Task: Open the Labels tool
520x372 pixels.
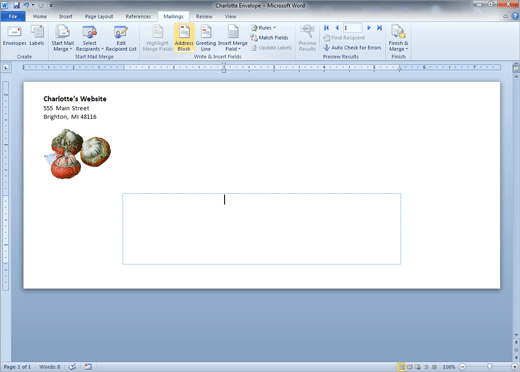Action: pos(37,36)
